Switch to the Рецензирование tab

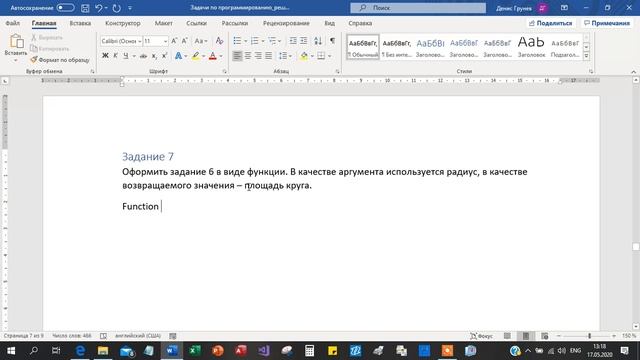(286, 23)
